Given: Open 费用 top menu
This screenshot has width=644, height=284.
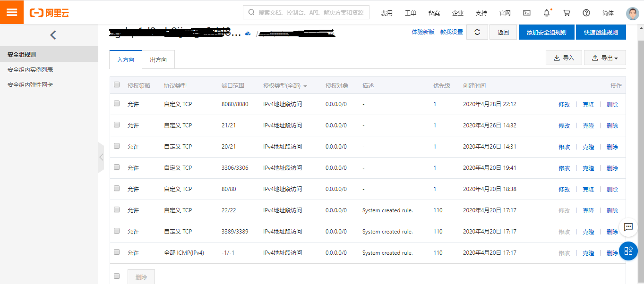Looking at the screenshot, I should tap(387, 13).
